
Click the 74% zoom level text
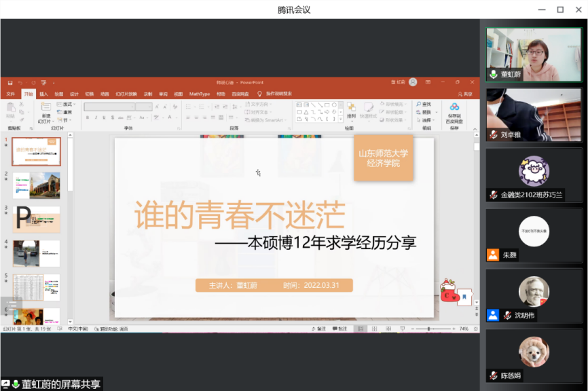click(x=464, y=329)
